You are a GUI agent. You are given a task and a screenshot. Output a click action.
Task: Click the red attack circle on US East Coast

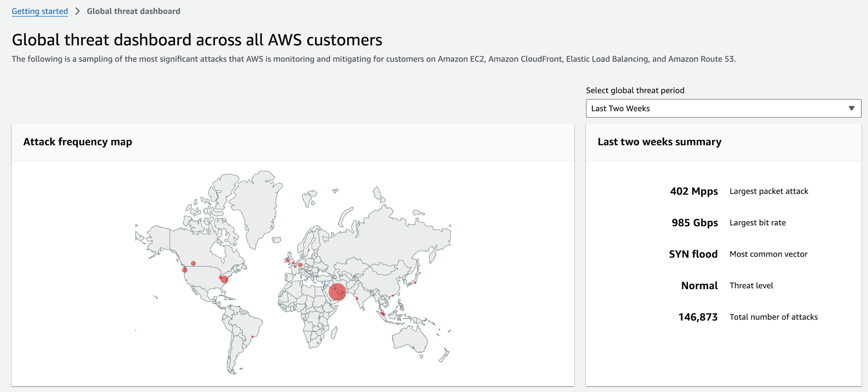click(224, 280)
